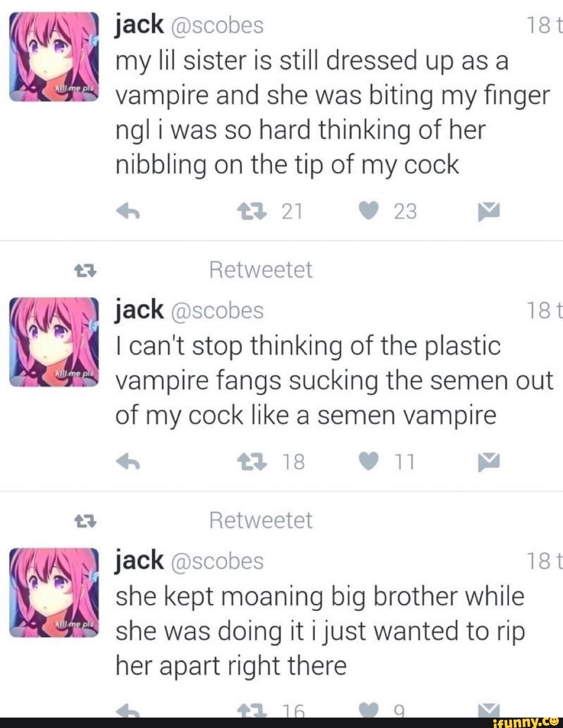
Task: Reply to the second tweet
Action: click(x=128, y=462)
